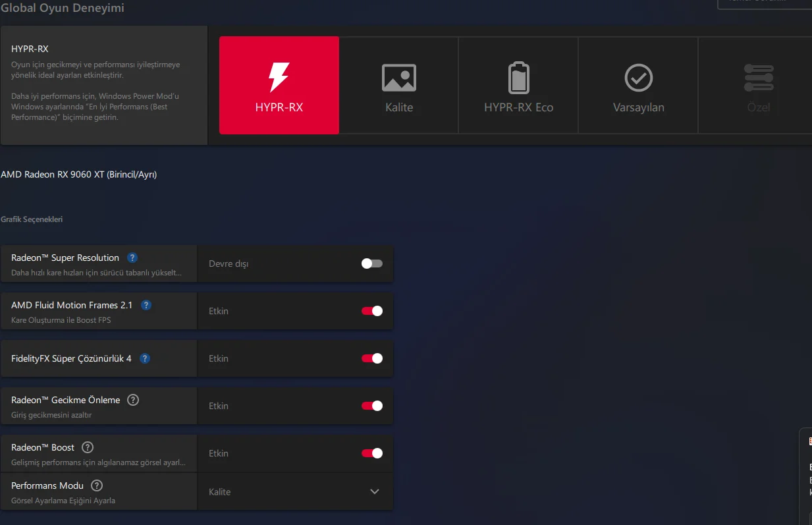This screenshot has width=812, height=525.
Task: Open help for AMD Fluid Motion Frames 2.1
Action: [x=146, y=305]
